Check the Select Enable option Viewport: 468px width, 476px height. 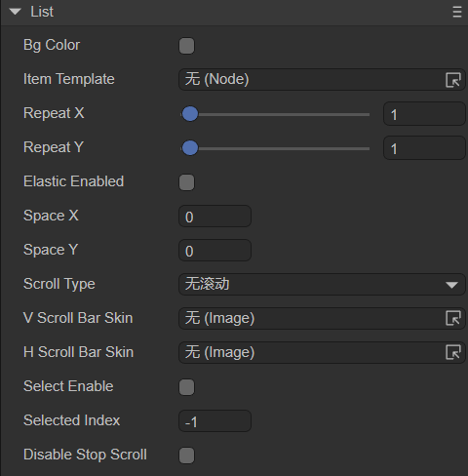tap(186, 387)
